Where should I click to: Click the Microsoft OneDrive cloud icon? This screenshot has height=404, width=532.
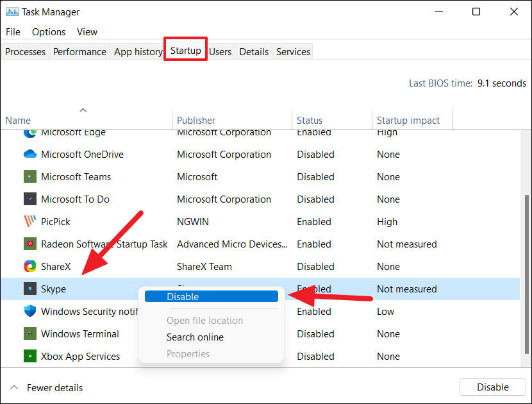pyautogui.click(x=30, y=154)
